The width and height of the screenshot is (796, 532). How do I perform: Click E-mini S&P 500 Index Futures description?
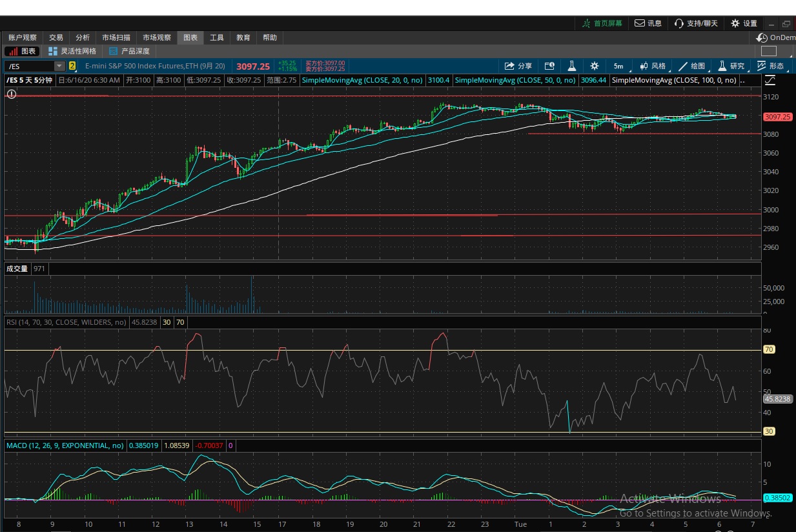tap(155, 66)
